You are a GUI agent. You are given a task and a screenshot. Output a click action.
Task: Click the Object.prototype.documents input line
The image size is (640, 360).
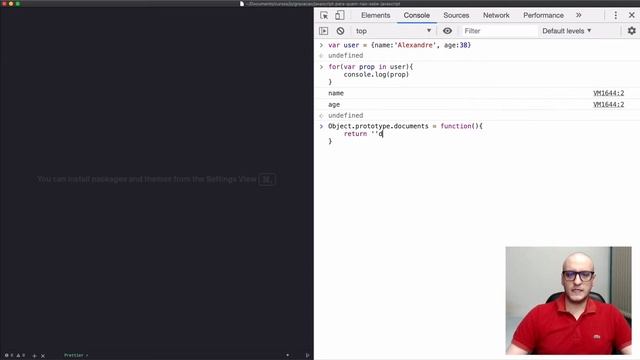click(x=405, y=126)
